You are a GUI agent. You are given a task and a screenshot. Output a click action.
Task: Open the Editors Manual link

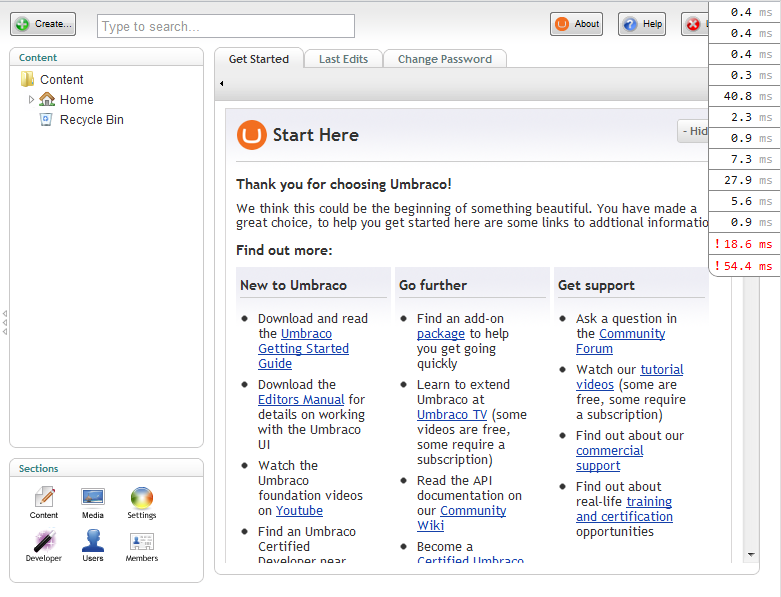click(301, 399)
